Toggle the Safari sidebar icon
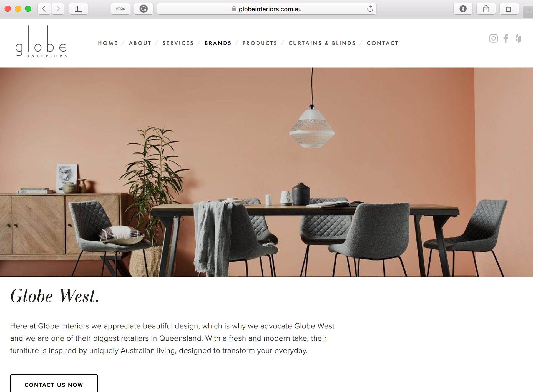The image size is (533, 392). pos(79,9)
